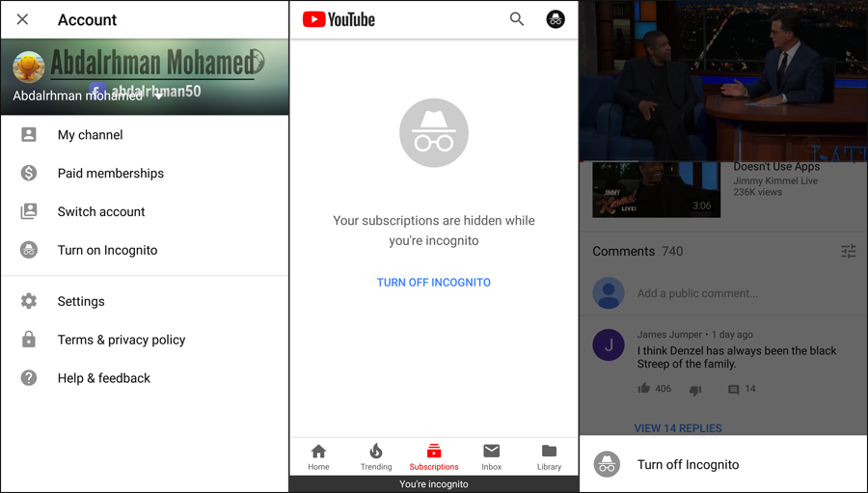Click the Settings gear icon
This screenshot has width=868, height=493.
29,301
